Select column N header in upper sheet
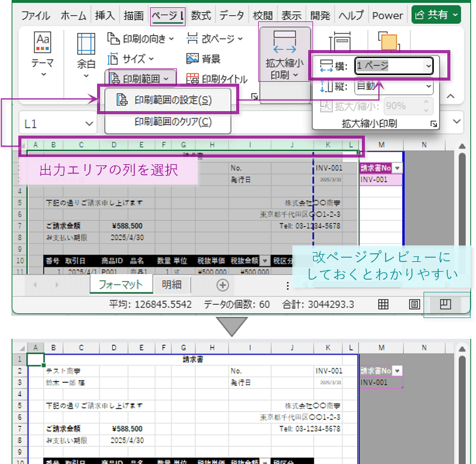The width and height of the screenshot is (476, 464). tap(424, 145)
